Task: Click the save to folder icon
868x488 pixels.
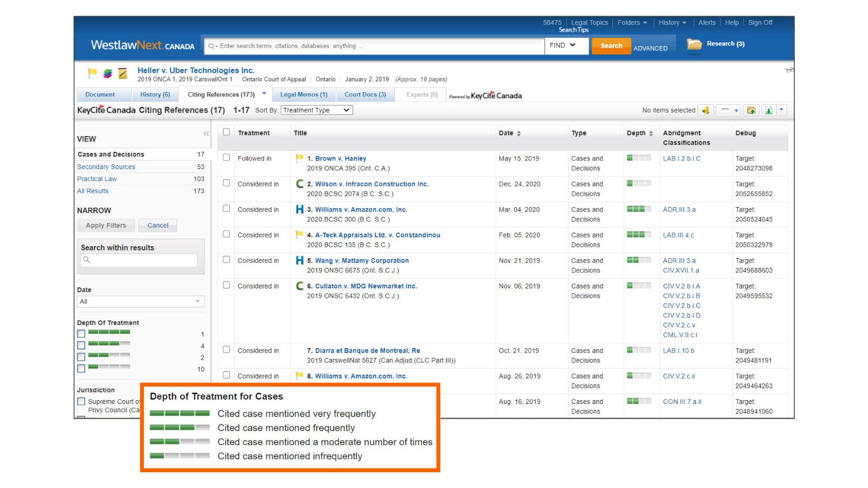Action: pyautogui.click(x=751, y=110)
